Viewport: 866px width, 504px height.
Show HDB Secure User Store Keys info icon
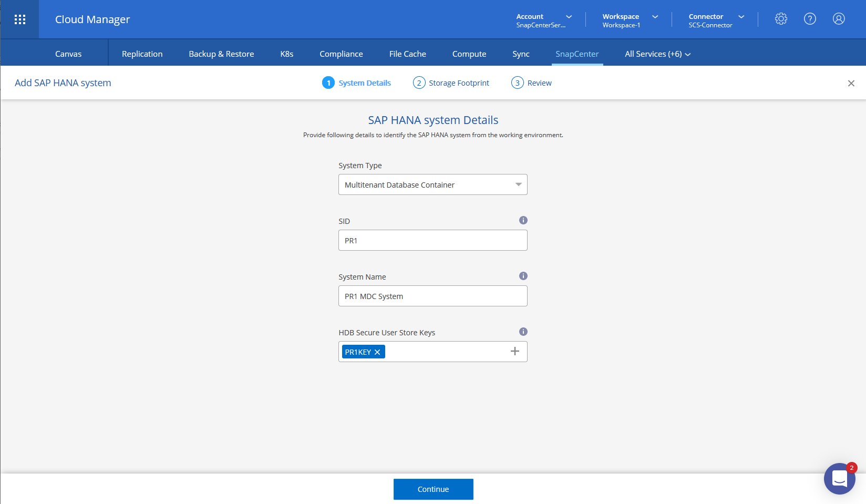tap(523, 332)
